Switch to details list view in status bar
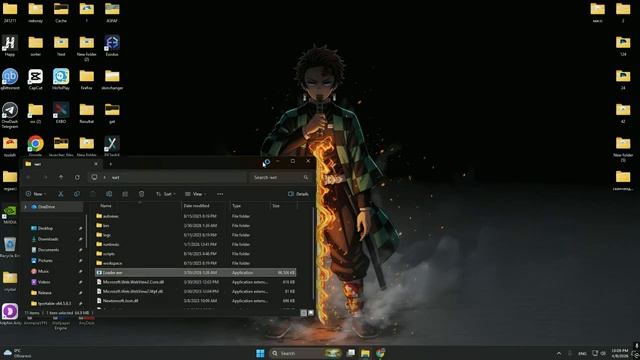This screenshot has width=640, height=360. (x=304, y=313)
